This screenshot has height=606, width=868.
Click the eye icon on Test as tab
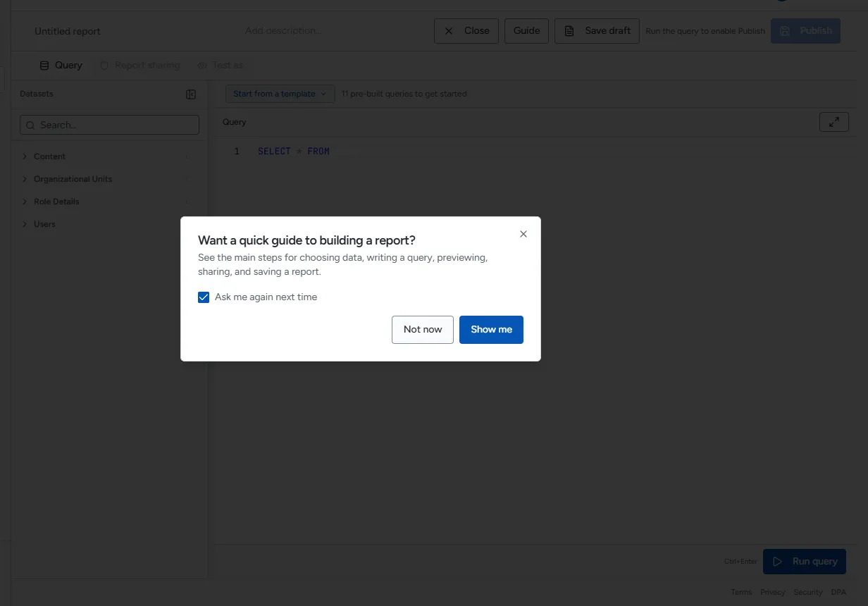tap(202, 66)
